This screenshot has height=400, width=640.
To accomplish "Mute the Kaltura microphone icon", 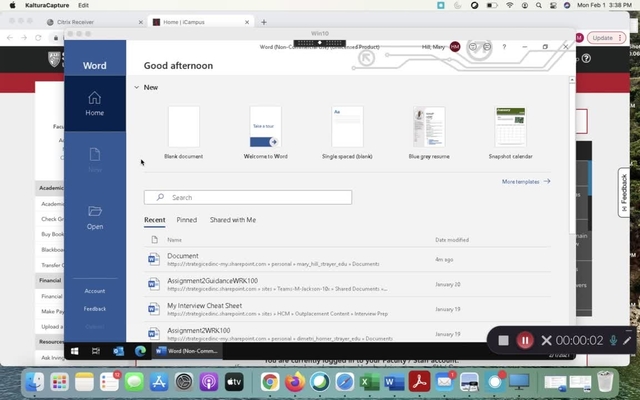I will click(x=613, y=340).
